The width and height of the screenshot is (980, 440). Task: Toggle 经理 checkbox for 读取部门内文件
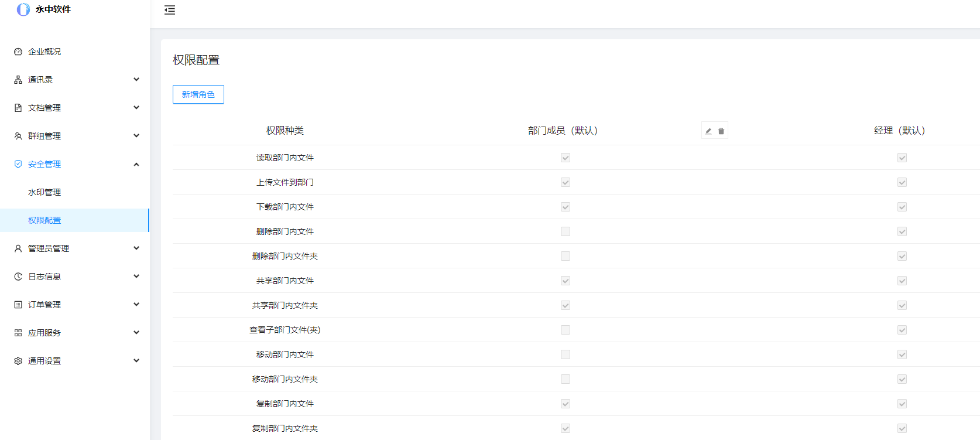[902, 158]
